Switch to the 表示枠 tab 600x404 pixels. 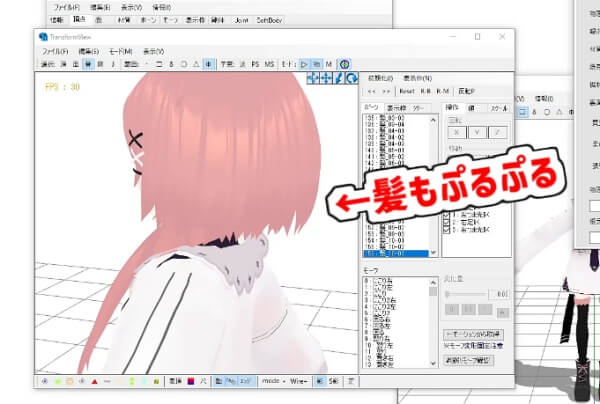[396, 106]
